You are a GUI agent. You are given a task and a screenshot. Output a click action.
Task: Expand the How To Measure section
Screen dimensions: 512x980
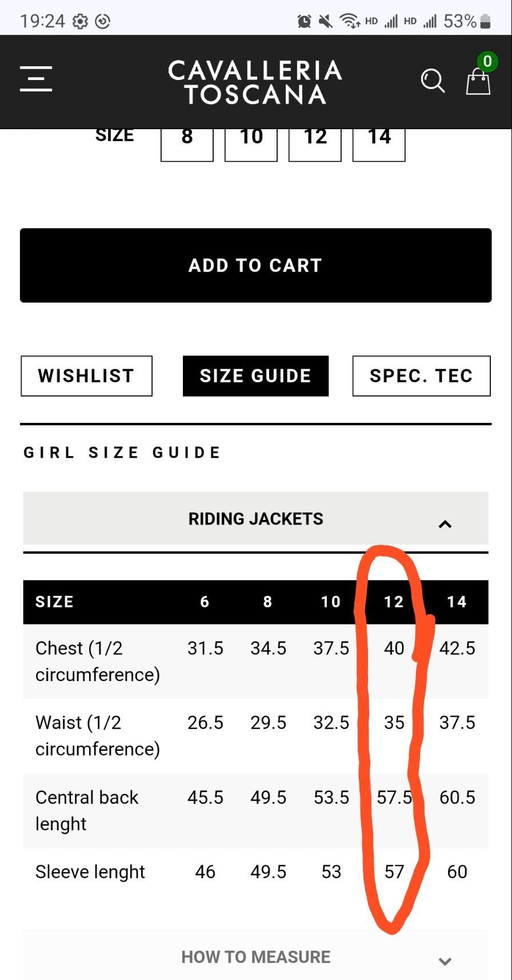[x=255, y=957]
